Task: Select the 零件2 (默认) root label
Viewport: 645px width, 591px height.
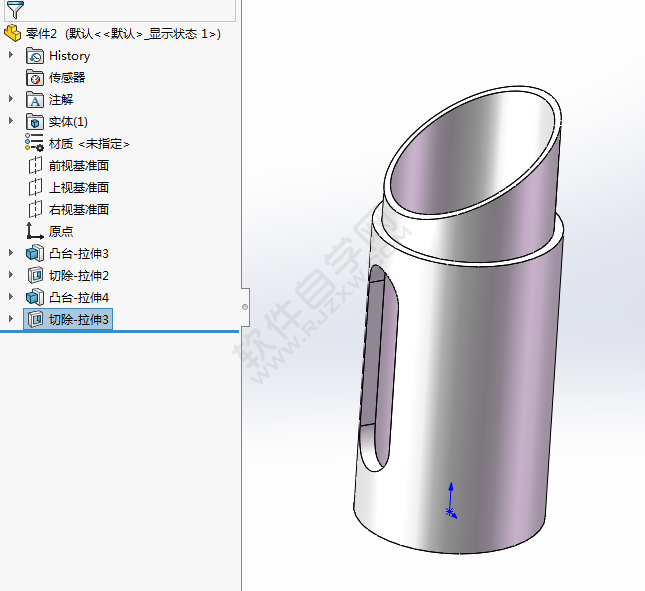Action: point(123,33)
